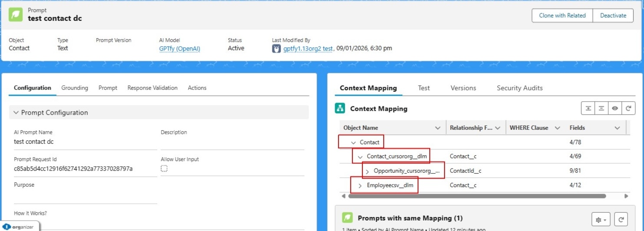The image size is (644, 231).
Task: Open the Versions tab
Action: tap(463, 88)
